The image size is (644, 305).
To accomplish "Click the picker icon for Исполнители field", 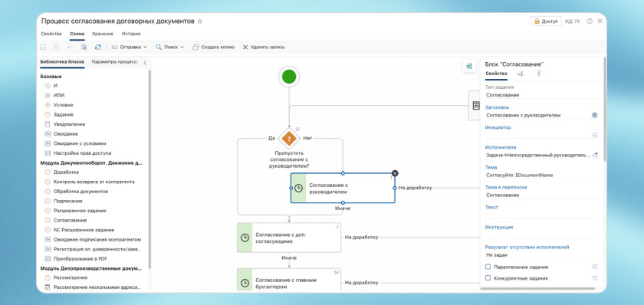I will [595, 155].
